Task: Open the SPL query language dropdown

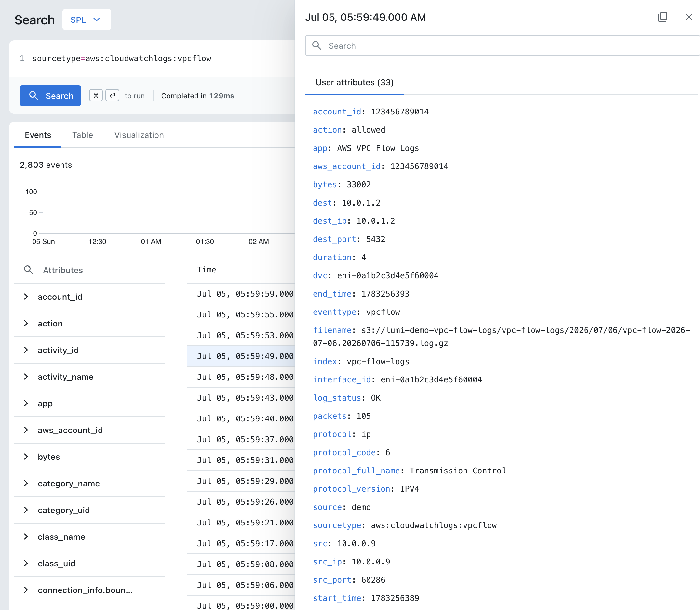Action: pos(87,20)
